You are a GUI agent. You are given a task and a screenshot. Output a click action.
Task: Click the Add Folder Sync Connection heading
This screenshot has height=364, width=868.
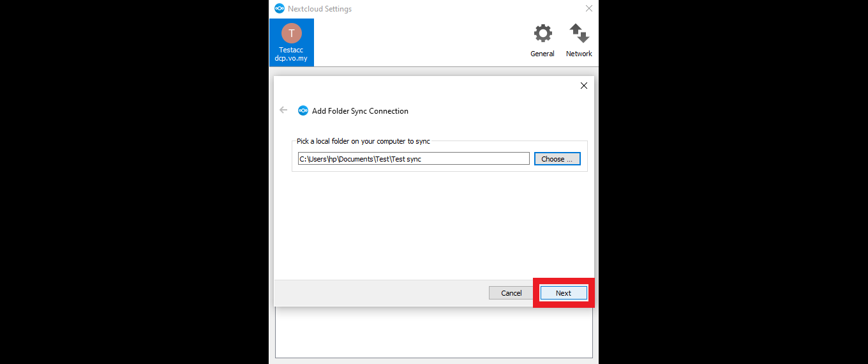tap(360, 111)
